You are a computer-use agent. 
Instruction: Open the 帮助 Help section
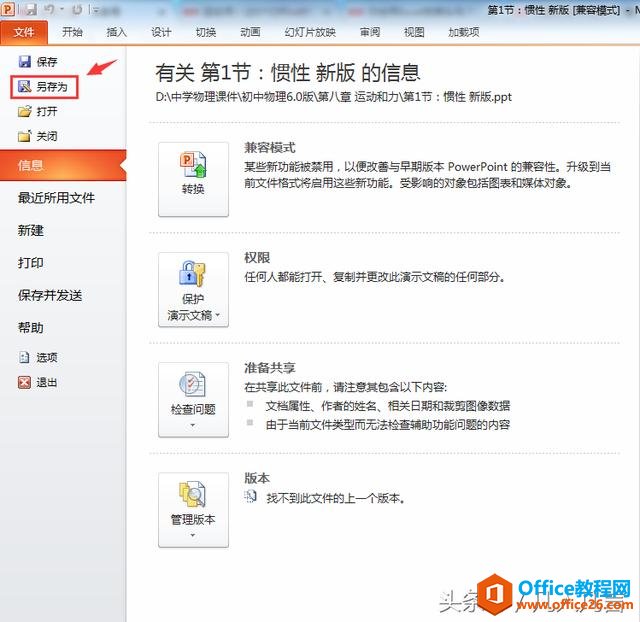point(31,328)
